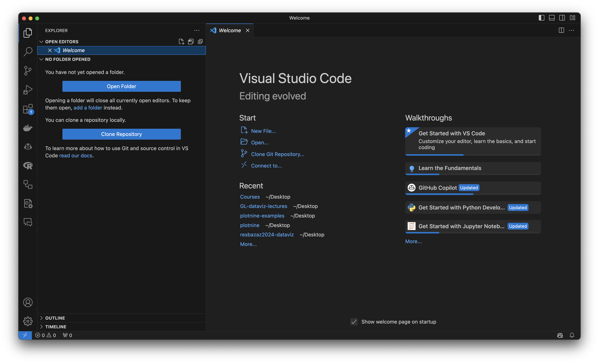Image resolution: width=599 pixels, height=364 pixels.
Task: Open editor More Actions ellipsis
Action: pos(572,30)
